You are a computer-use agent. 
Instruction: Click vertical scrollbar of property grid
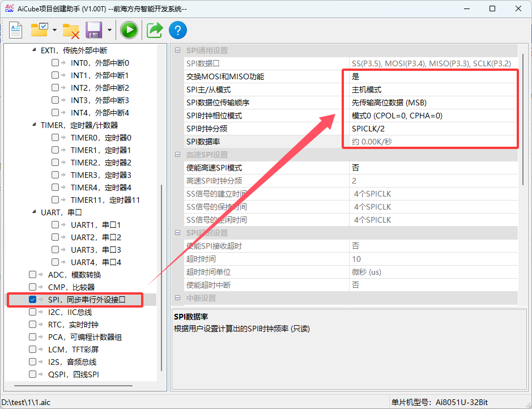(522, 119)
